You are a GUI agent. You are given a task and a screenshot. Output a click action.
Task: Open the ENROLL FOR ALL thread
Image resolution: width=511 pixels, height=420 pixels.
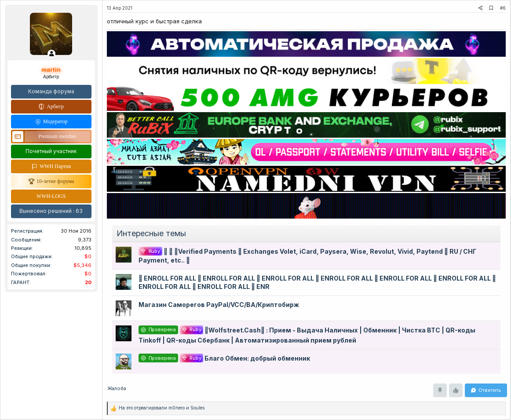(317, 282)
